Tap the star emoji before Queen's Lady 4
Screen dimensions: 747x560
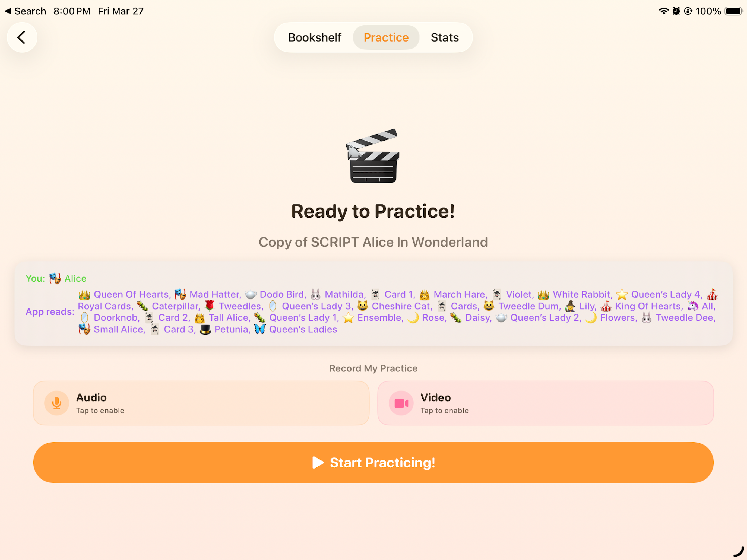click(x=622, y=294)
